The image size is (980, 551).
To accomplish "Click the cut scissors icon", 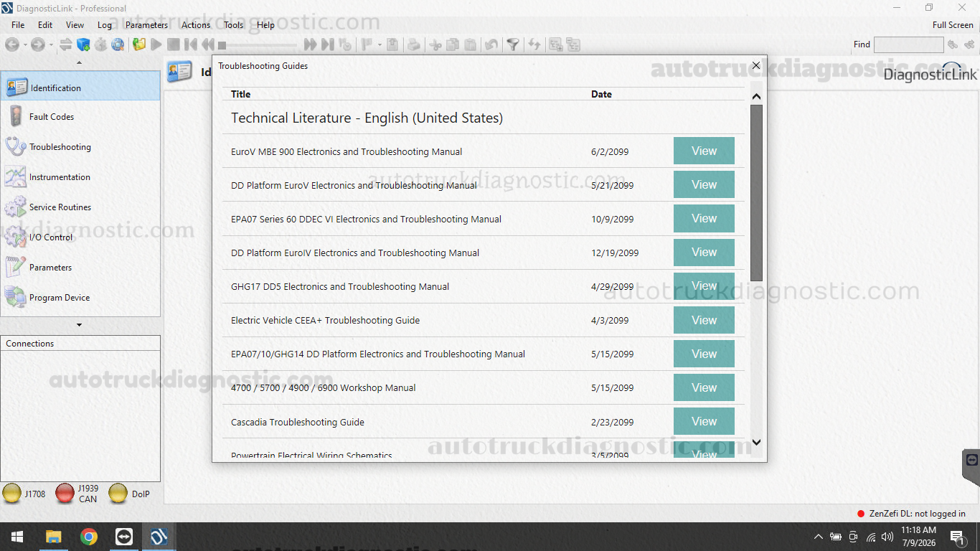I will click(x=435, y=44).
